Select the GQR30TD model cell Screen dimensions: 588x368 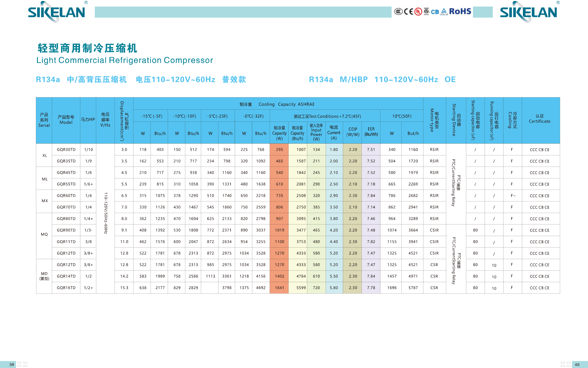(66, 149)
